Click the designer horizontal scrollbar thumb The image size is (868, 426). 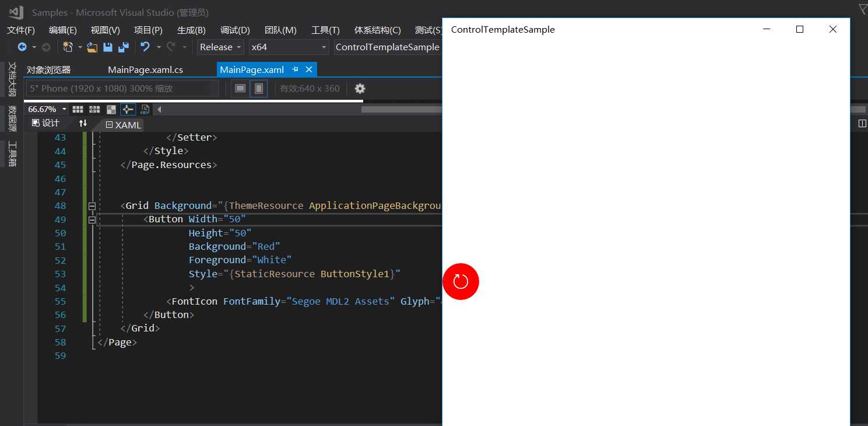click(x=402, y=109)
